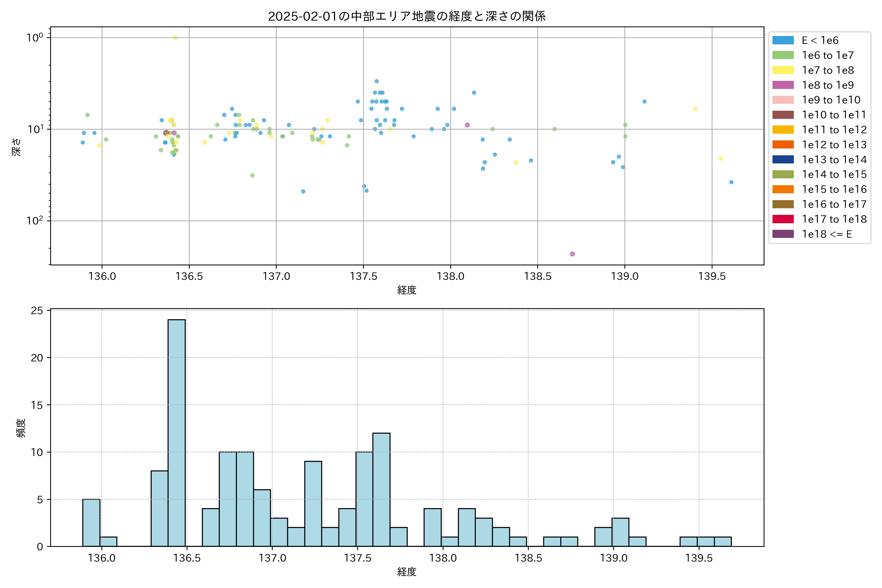Viewport: 882px width, 588px height.
Task: Click the chart title text at top
Action: [x=406, y=16]
